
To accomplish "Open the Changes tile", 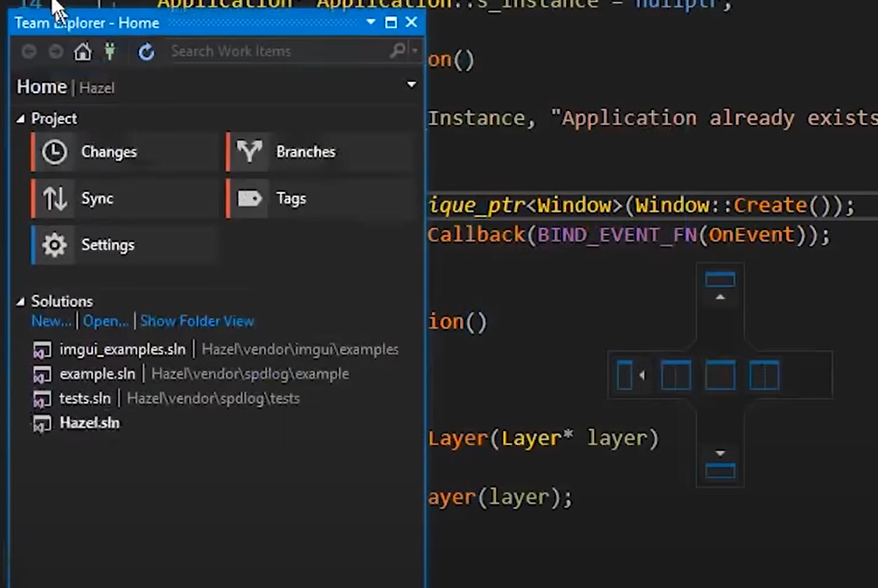I will (x=124, y=152).
